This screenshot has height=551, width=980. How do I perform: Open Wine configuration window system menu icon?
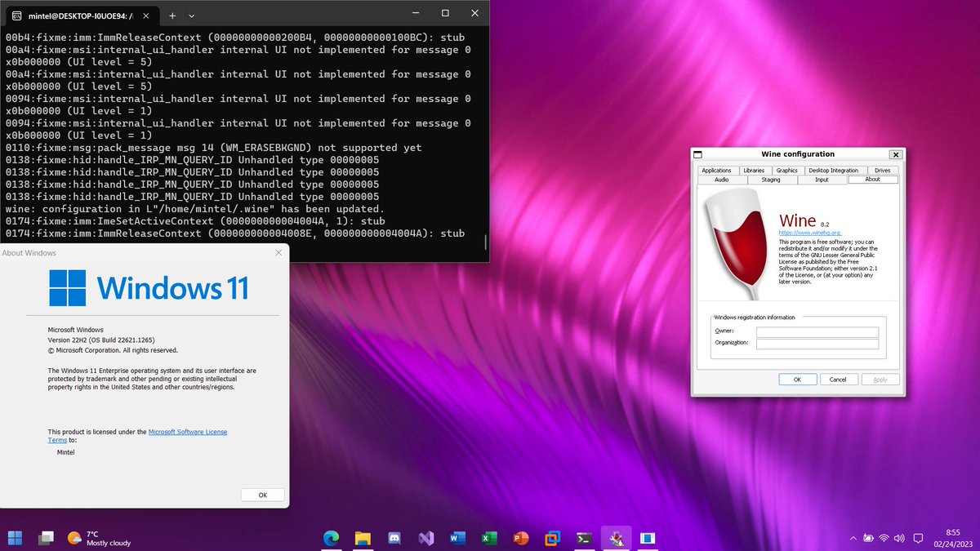[x=697, y=153]
